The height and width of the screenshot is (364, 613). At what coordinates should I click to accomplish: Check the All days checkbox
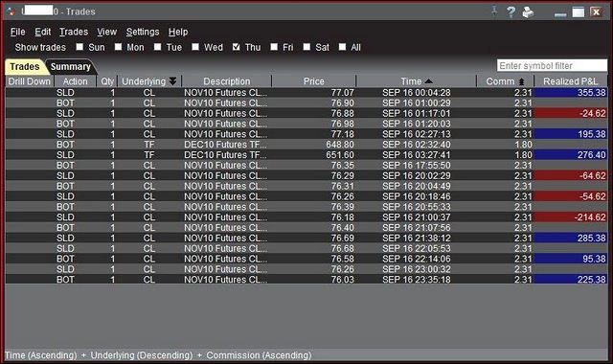pyautogui.click(x=343, y=47)
